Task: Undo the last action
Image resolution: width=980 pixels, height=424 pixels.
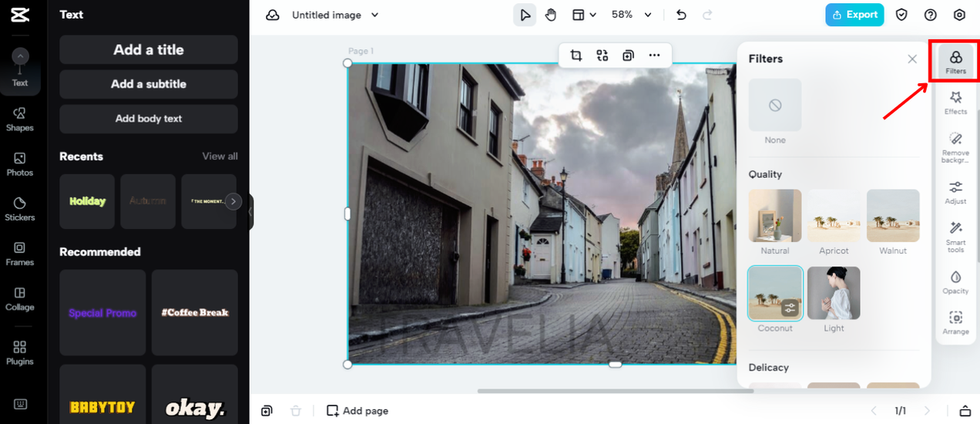Action: coord(681,15)
